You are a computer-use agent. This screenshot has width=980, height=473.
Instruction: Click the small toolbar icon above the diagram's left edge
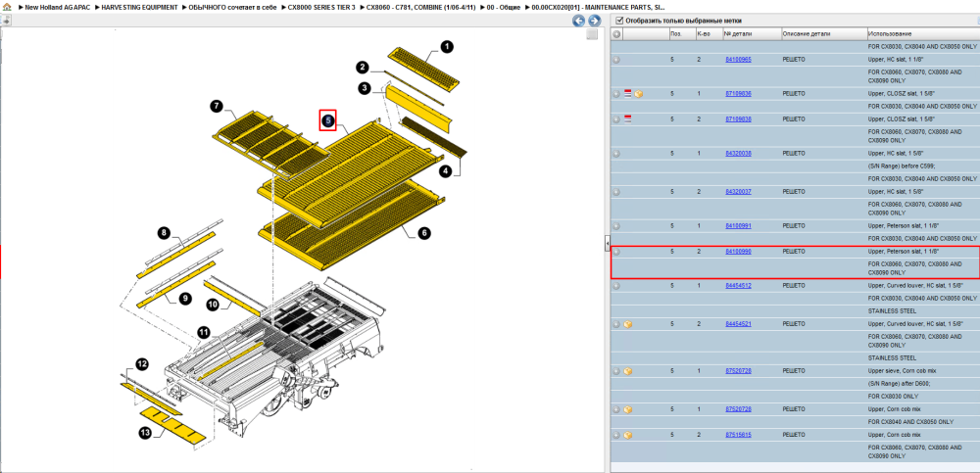tap(5, 21)
